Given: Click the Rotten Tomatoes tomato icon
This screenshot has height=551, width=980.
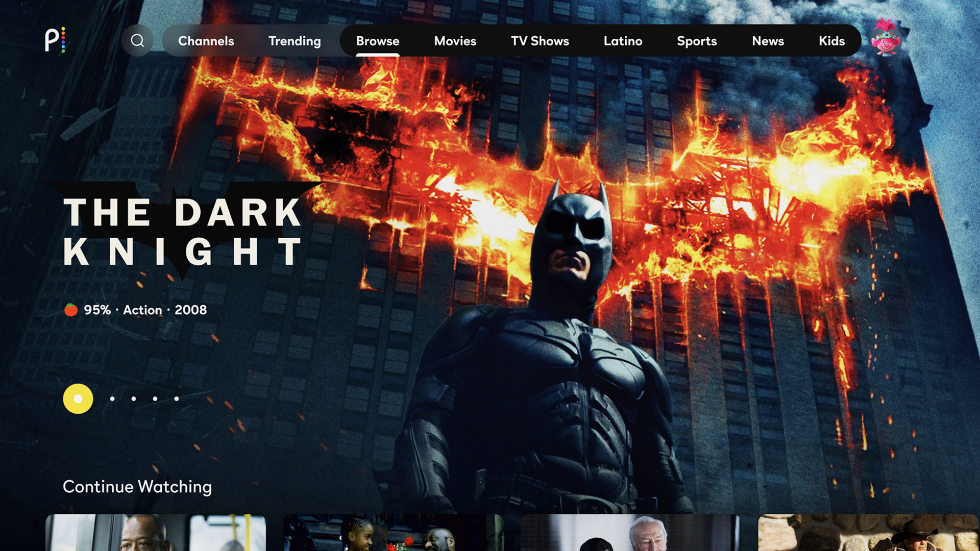Looking at the screenshot, I should click(71, 310).
